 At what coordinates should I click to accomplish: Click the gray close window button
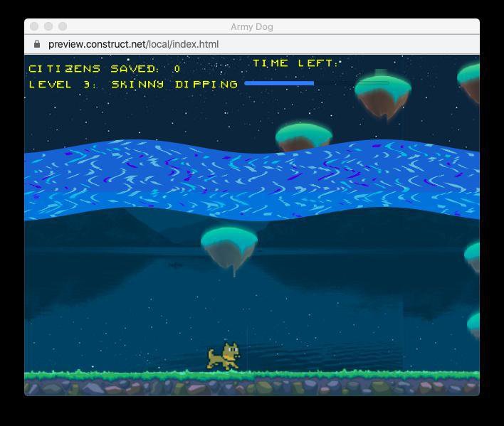[x=34, y=26]
